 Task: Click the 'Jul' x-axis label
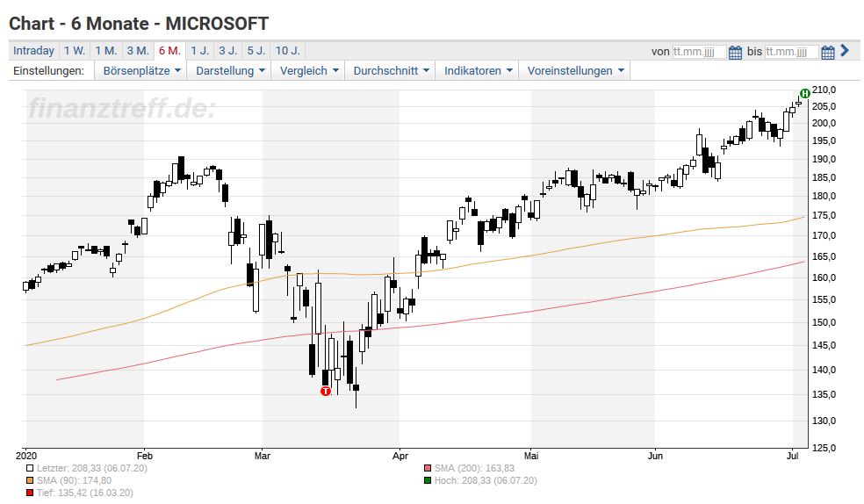tap(792, 456)
